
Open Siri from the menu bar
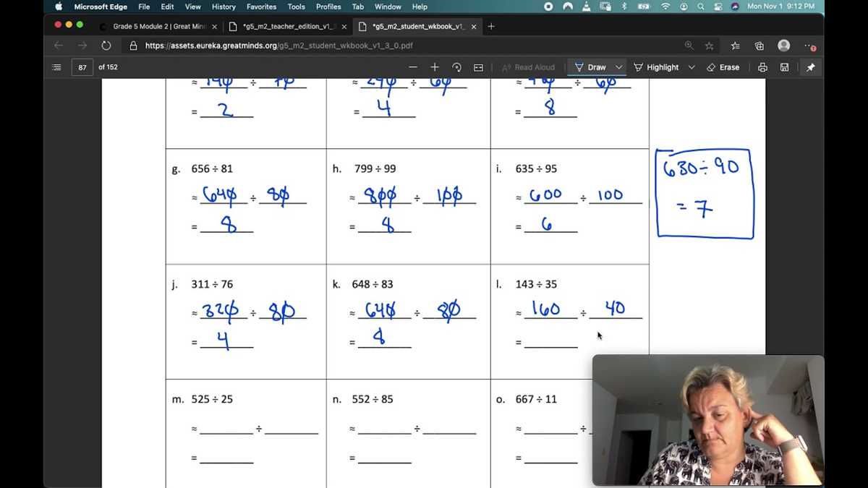pyautogui.click(x=735, y=7)
